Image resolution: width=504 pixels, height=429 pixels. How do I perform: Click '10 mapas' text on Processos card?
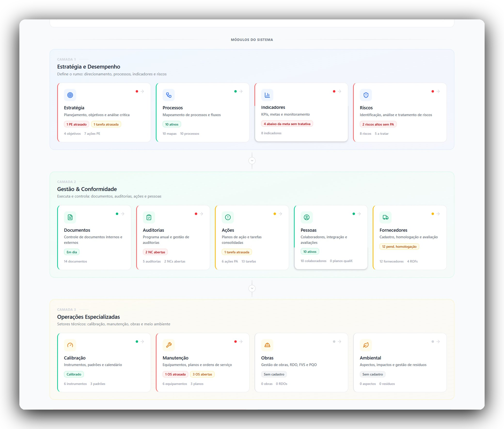(x=169, y=134)
